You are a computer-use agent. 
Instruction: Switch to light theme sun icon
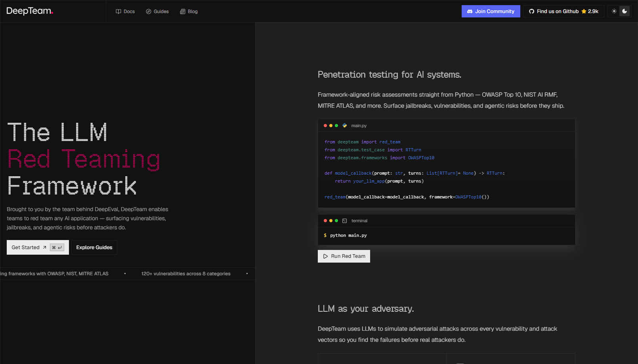click(614, 11)
